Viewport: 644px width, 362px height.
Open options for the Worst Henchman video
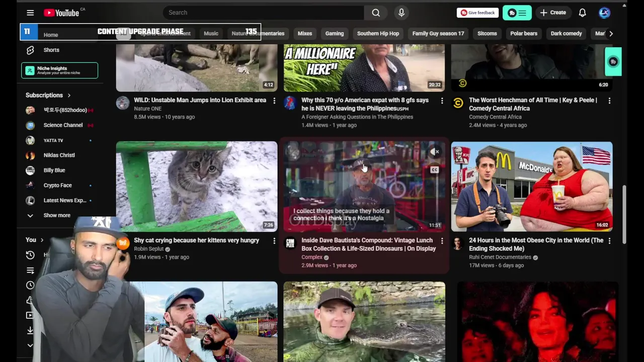pos(609,101)
